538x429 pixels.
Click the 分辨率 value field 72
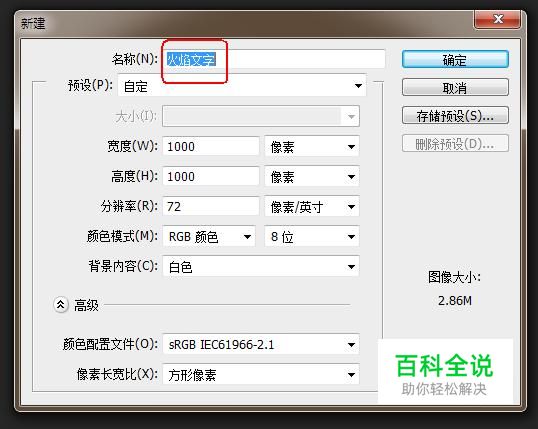coord(211,206)
